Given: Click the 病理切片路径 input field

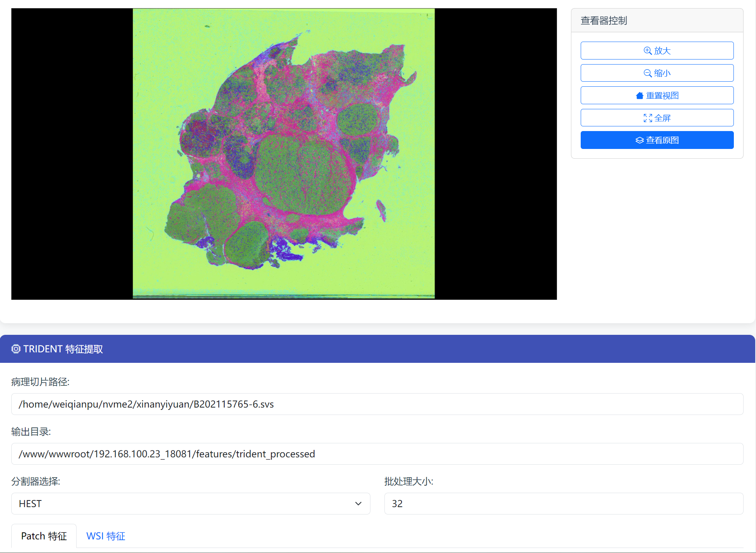Looking at the screenshot, I should tap(377, 404).
